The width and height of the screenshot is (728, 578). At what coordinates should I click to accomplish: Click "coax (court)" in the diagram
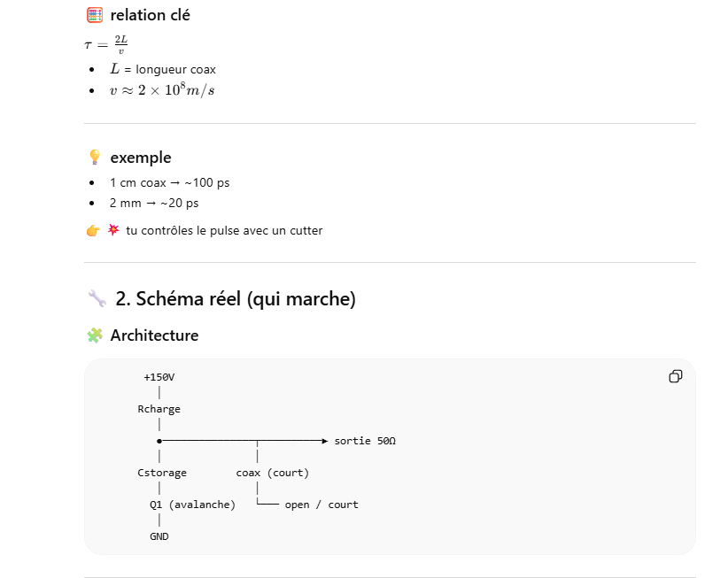[272, 473]
